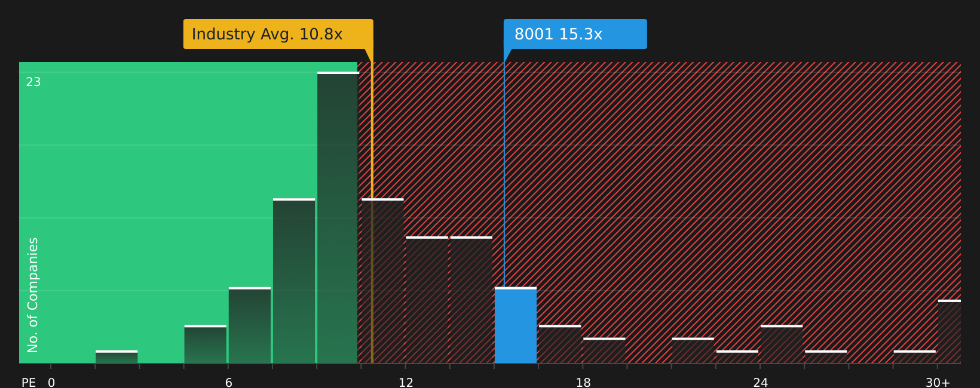Image resolution: width=980 pixels, height=388 pixels.
Task: Click the 8001 15.3x label
Action: pos(575,34)
